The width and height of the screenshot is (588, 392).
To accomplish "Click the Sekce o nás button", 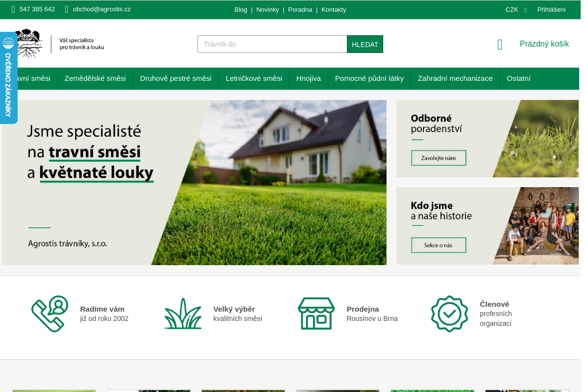I will [x=438, y=245].
